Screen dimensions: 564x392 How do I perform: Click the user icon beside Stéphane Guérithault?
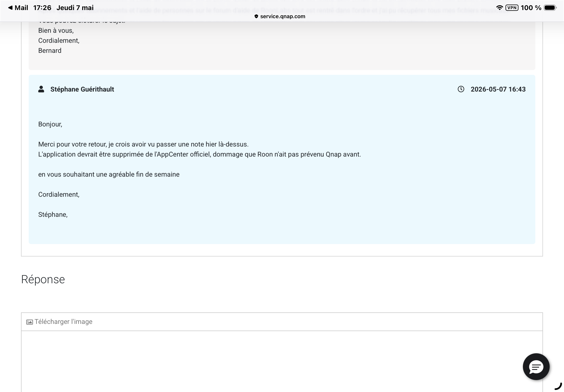coord(41,89)
